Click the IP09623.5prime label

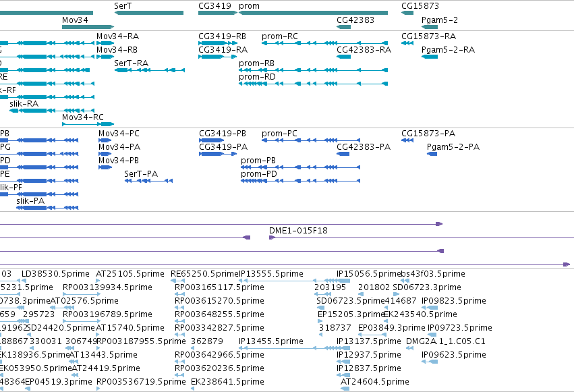[454, 355]
